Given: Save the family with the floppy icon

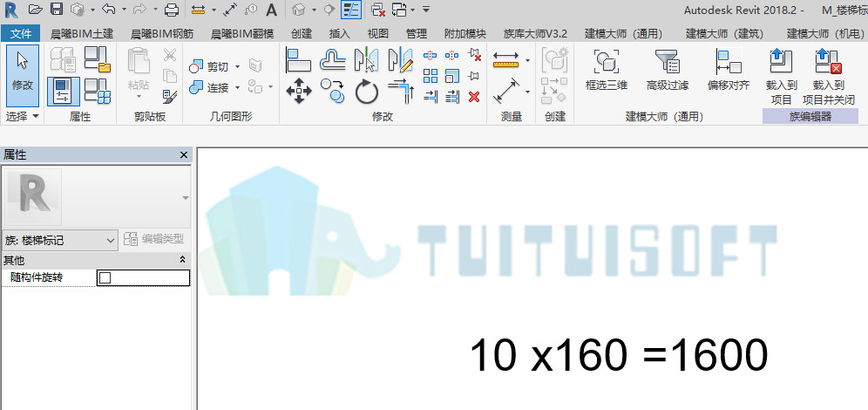Looking at the screenshot, I should click(x=56, y=9).
